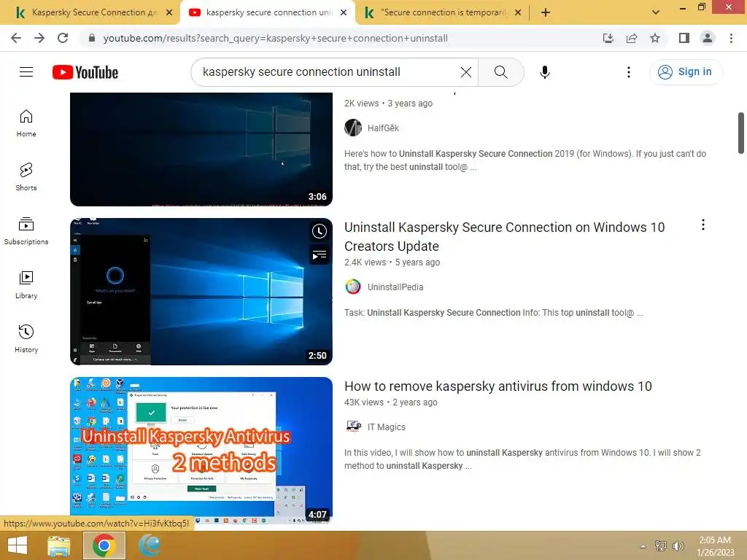The height and width of the screenshot is (560, 747).
Task: Click the Sign in button
Action: click(x=686, y=72)
